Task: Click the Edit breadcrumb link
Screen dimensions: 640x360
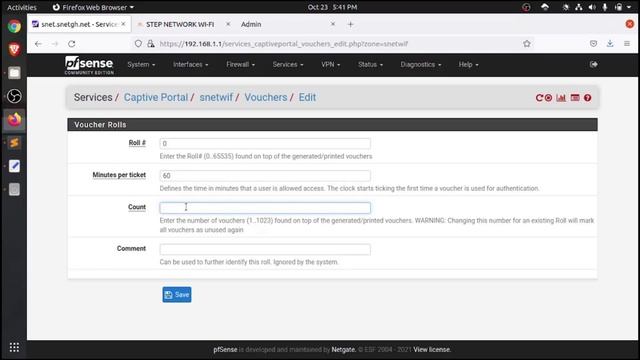Action: pos(307,98)
